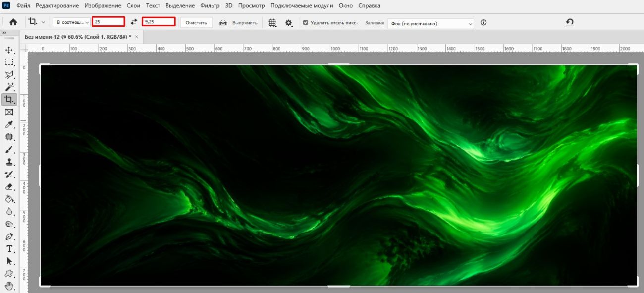This screenshot has height=293, width=644.
Task: Select the Move tool
Action: click(x=9, y=50)
